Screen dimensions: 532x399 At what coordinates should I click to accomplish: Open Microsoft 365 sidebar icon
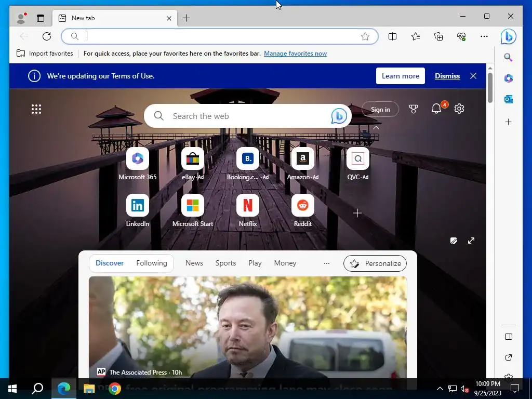(508, 78)
